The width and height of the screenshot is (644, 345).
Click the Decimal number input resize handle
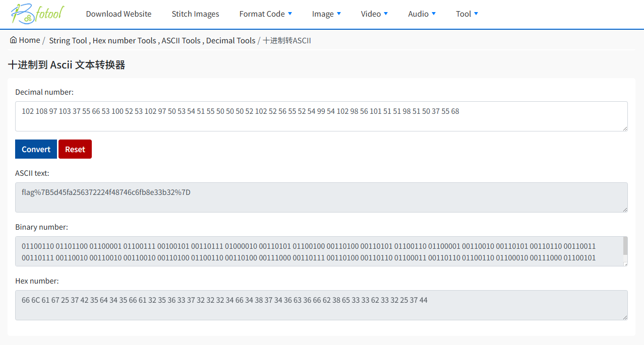click(625, 128)
